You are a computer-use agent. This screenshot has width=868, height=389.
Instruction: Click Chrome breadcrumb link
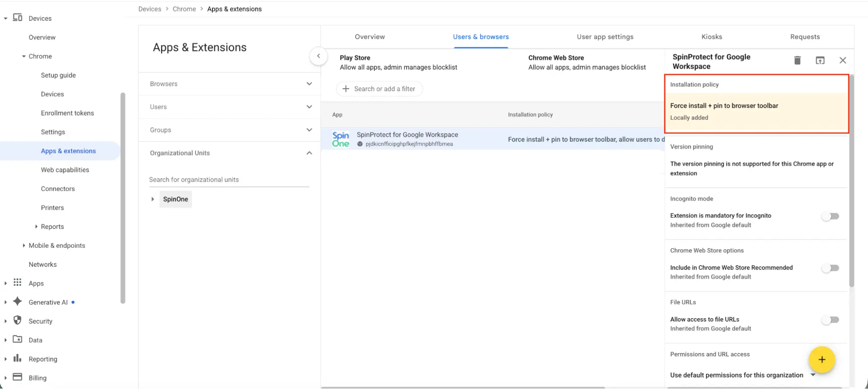tap(184, 9)
